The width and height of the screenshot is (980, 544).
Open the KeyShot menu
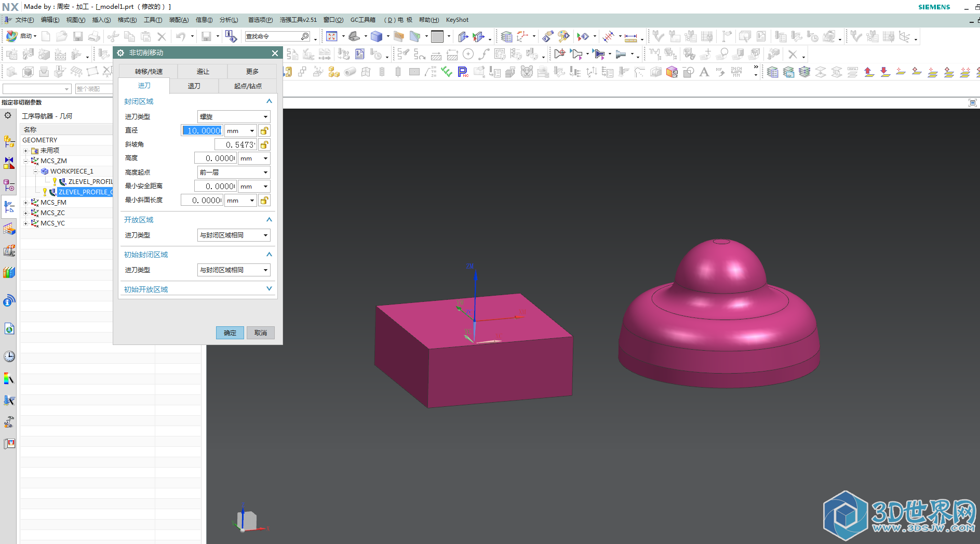click(x=457, y=20)
